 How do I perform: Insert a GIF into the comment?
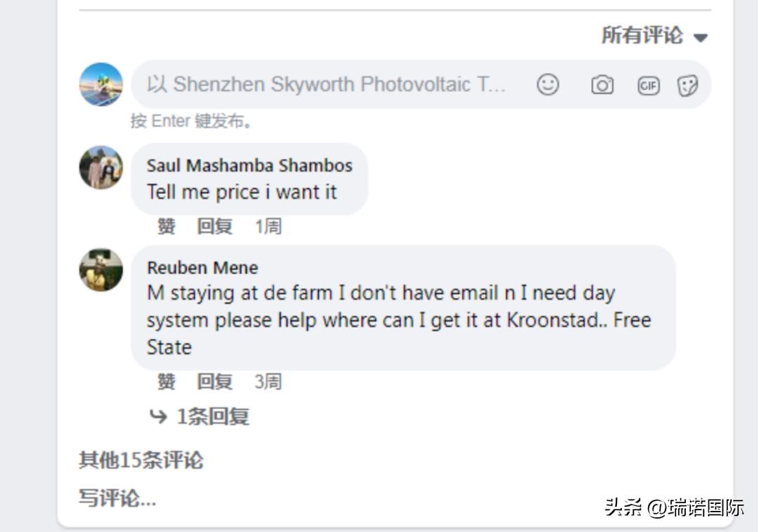click(x=648, y=86)
